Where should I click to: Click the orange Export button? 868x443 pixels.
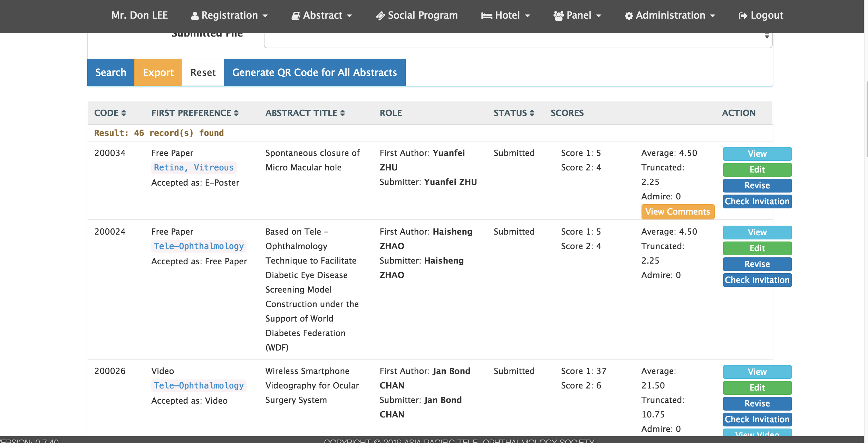(158, 72)
